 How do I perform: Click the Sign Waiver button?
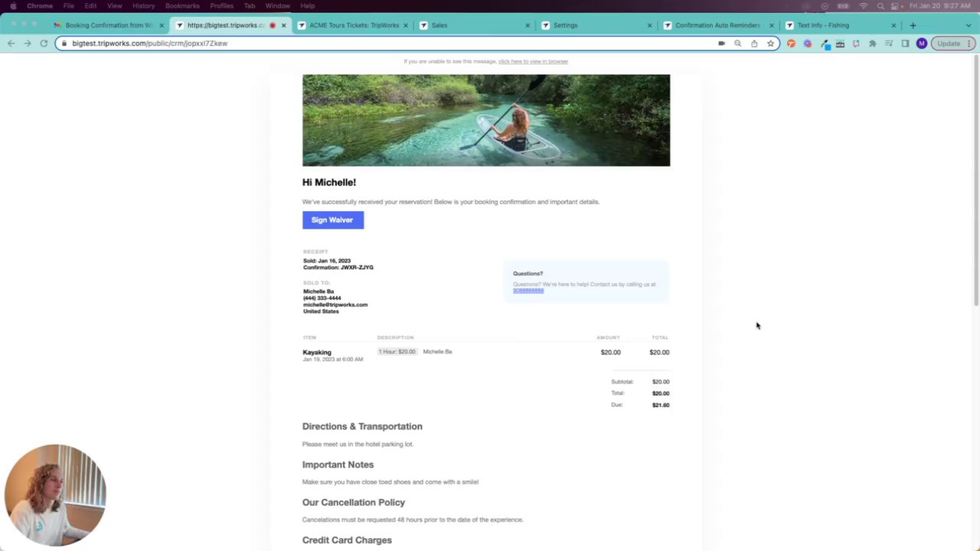click(333, 220)
